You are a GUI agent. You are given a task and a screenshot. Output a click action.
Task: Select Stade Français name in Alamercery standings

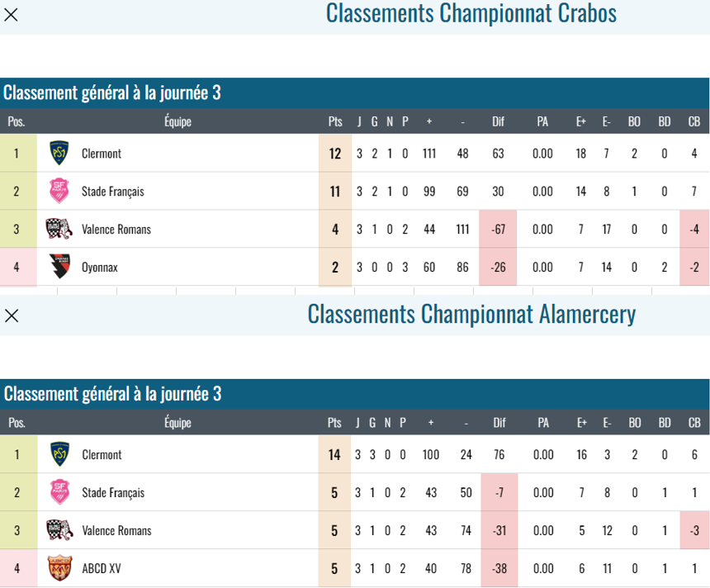click(113, 492)
